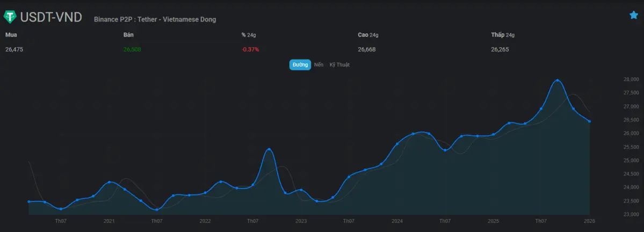Viewport: 644px width, 232px height.
Task: Click the last data point at 2026
Action: click(589, 121)
